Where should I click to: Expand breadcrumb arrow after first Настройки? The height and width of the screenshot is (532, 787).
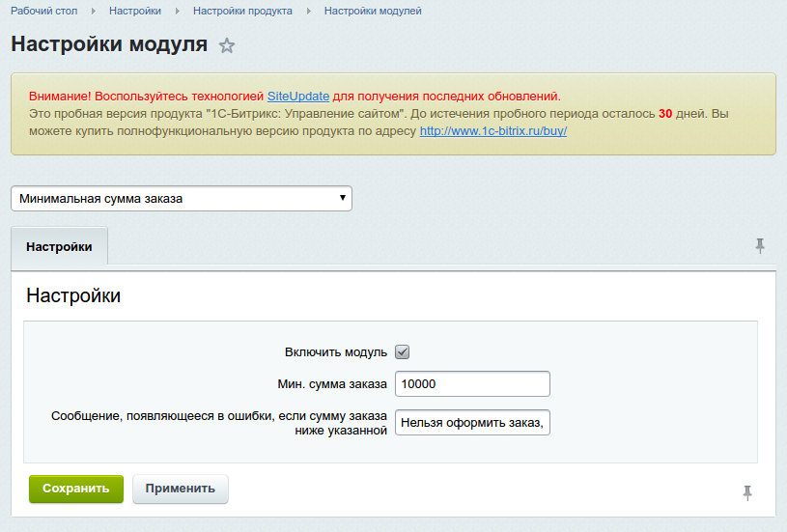tap(178, 11)
